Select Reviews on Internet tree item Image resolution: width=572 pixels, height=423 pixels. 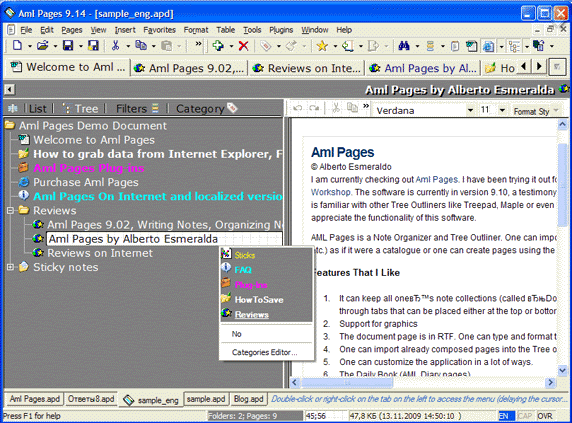pyautogui.click(x=100, y=253)
